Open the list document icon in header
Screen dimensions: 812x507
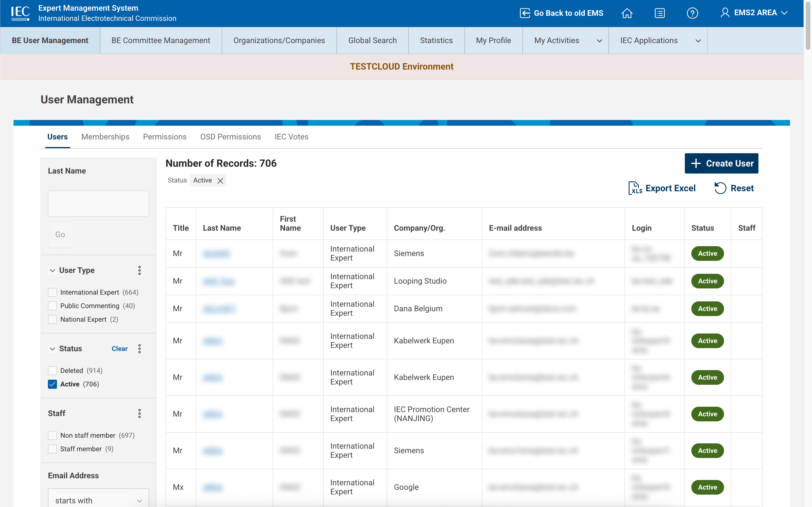(x=659, y=13)
